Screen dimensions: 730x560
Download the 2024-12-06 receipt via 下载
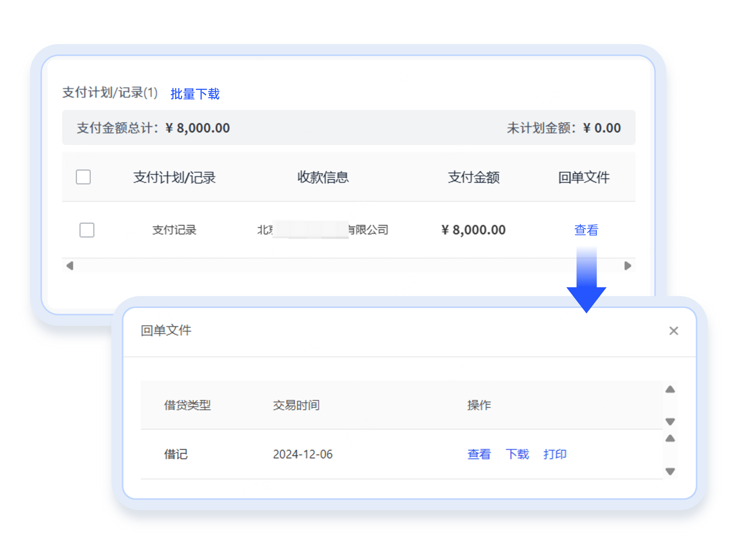(x=517, y=454)
